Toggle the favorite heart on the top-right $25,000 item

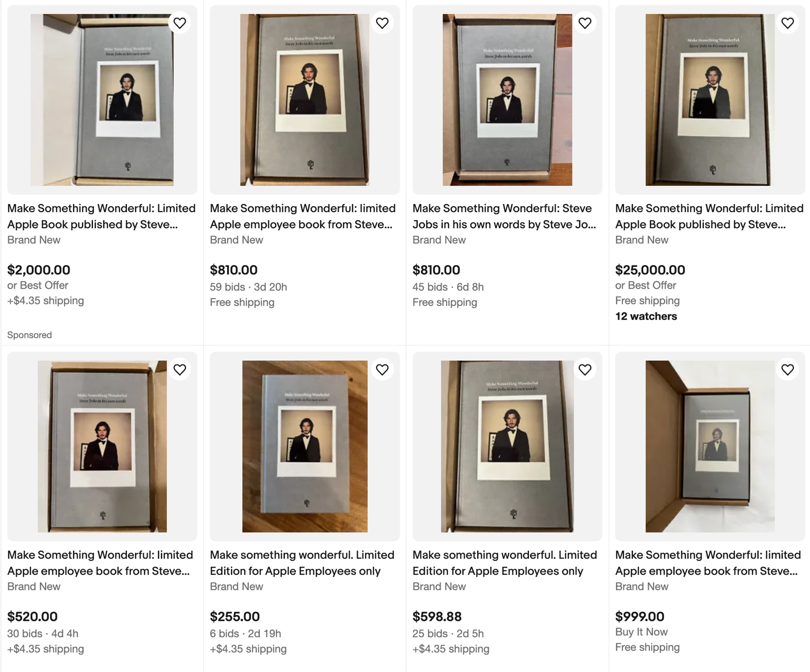(787, 22)
